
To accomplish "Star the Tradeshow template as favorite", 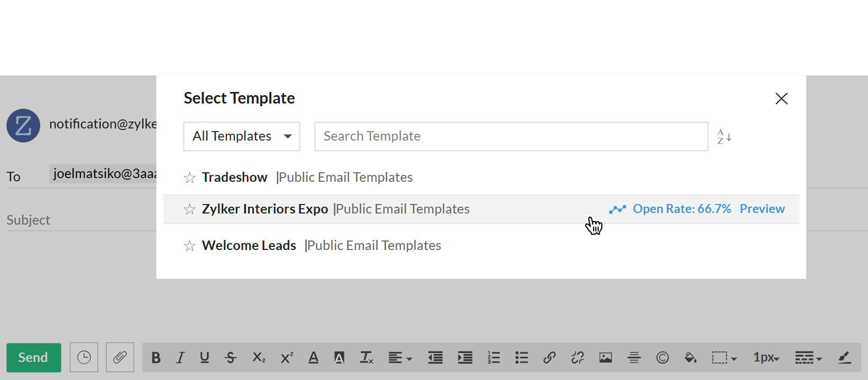I will point(190,178).
